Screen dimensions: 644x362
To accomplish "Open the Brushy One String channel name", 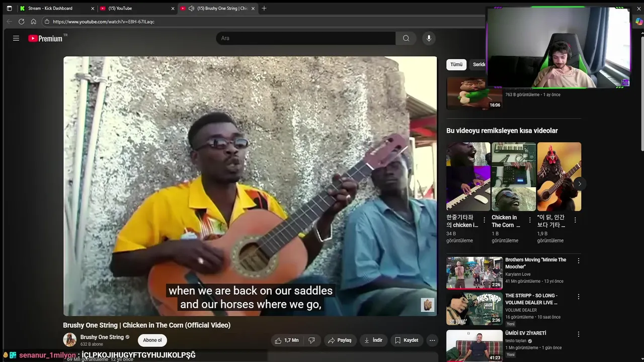I will coord(102,337).
